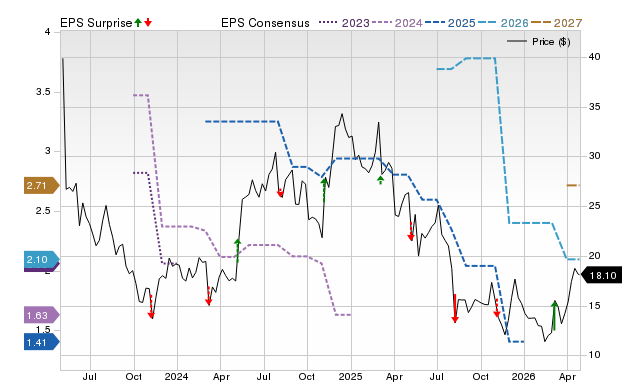Click the EPS Consensus legend label

265,23
